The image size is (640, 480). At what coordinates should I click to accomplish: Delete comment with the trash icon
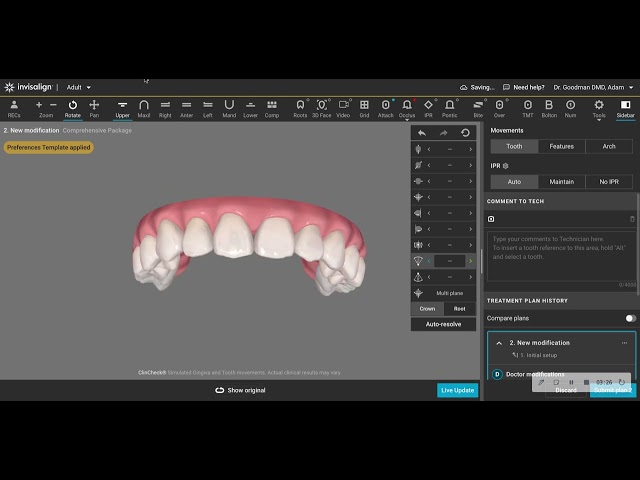[x=632, y=219]
